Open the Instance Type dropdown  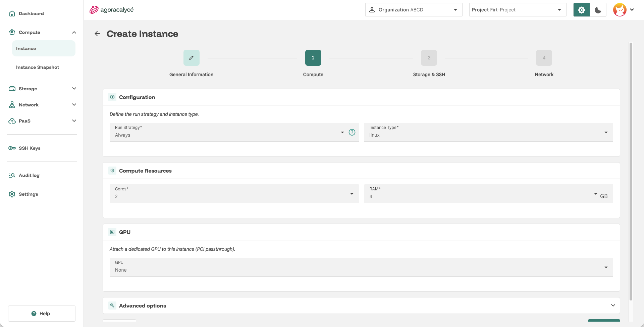[x=488, y=132]
